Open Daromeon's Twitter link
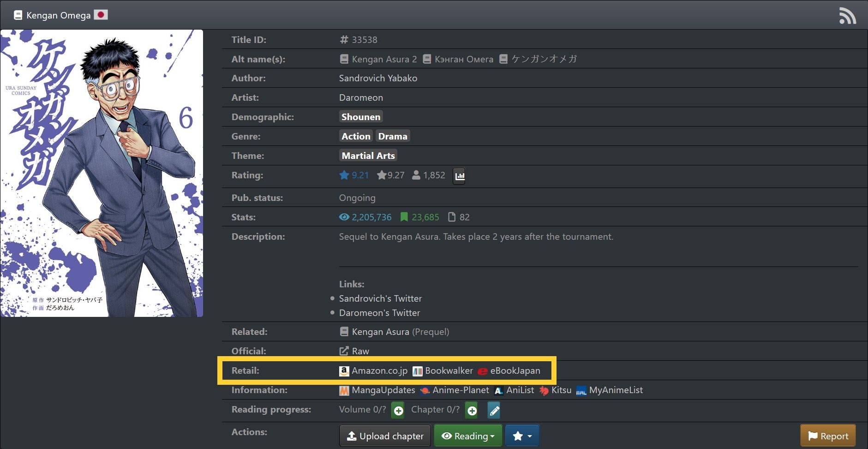This screenshot has width=868, height=449. 379,313
